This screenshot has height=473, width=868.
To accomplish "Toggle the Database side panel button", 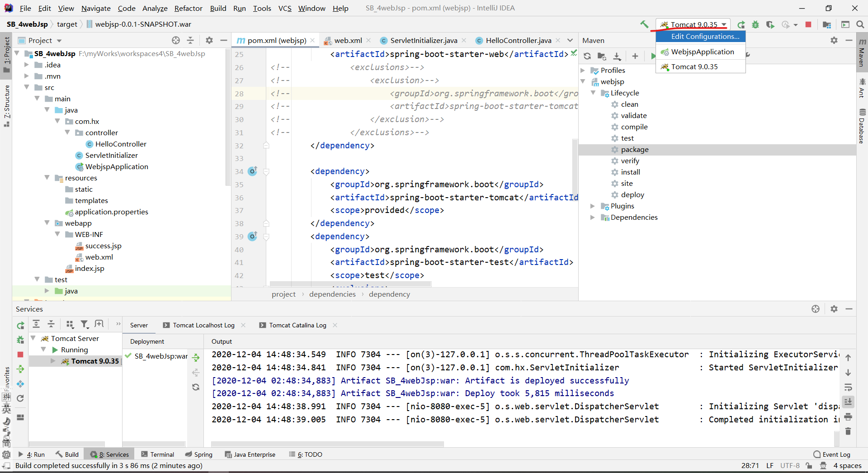I will point(862,126).
